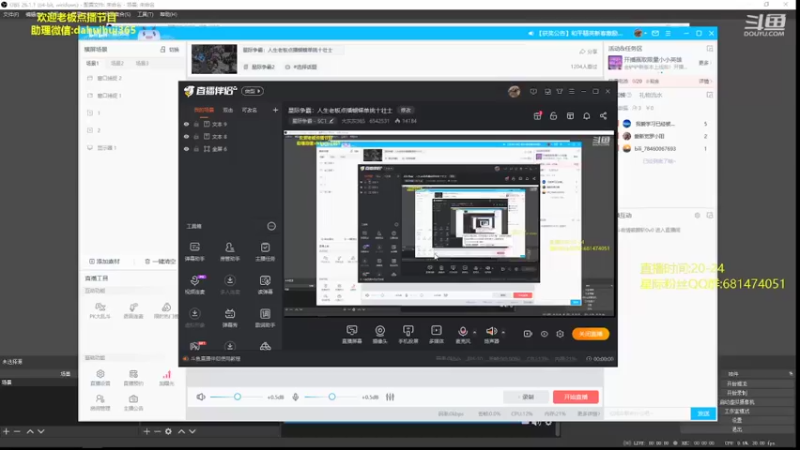The width and height of the screenshot is (800, 450).
Task: Toggle lock on 文本 9 layer
Action: 196,124
